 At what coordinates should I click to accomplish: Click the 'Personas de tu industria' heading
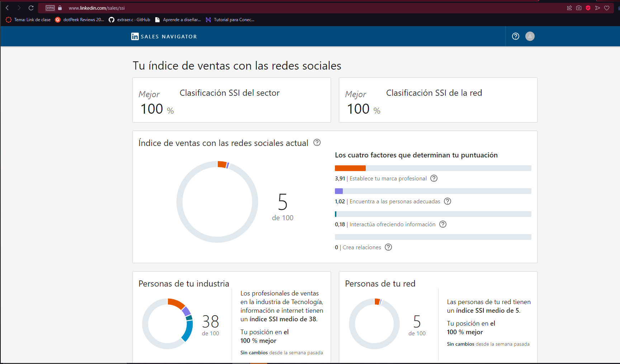(x=184, y=284)
